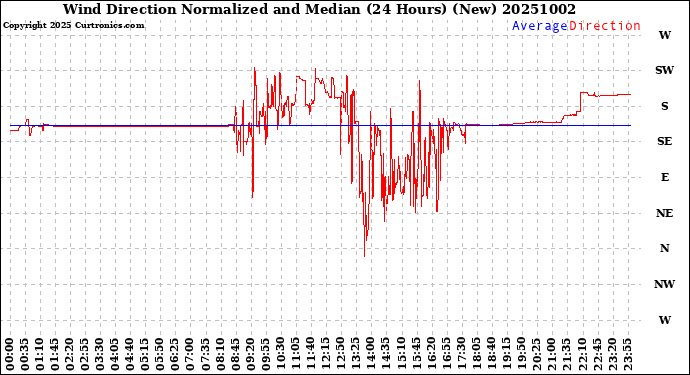Click the "05:50" time axis label

(x=160, y=354)
